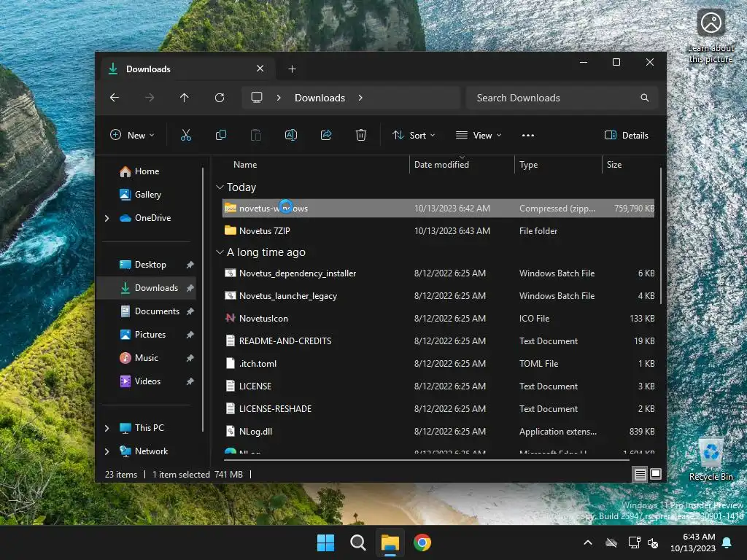Click File Explorer taskbar icon
Image resolution: width=747 pixels, height=560 pixels.
coord(390,542)
